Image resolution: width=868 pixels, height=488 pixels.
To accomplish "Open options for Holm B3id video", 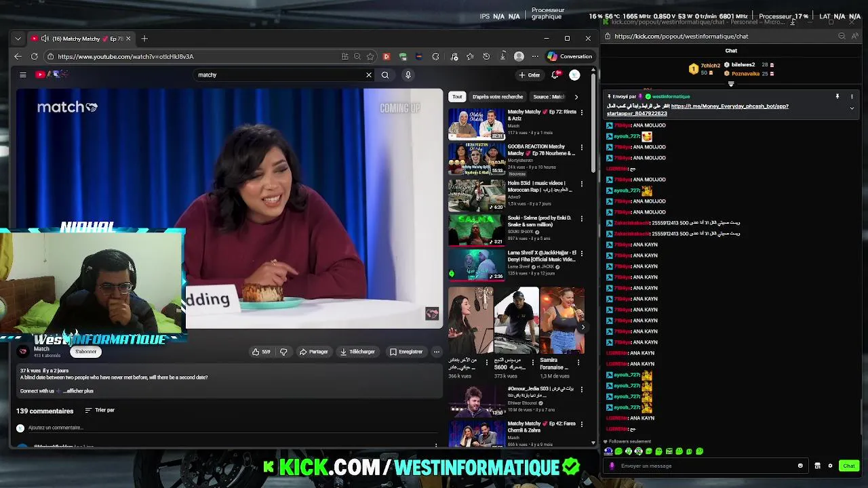I will pyautogui.click(x=581, y=184).
